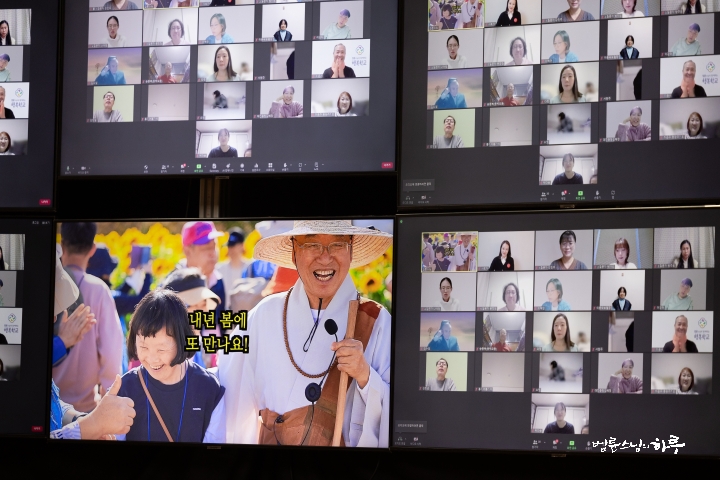The width and height of the screenshot is (720, 480).
Task: Stop video in top-left monitor Zoom toolbar
Action: coord(83,169)
